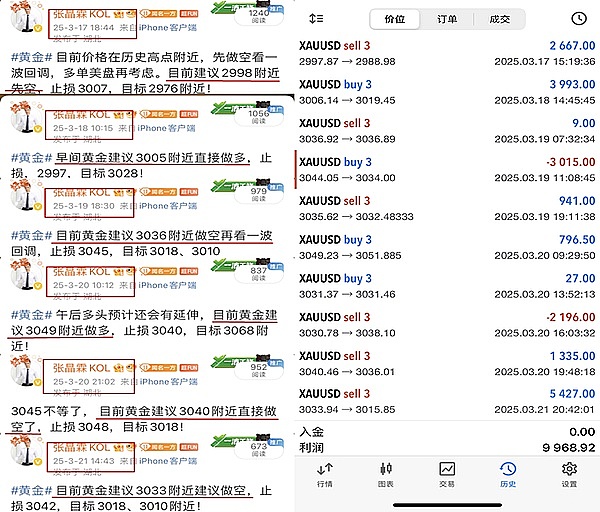Switch to the 价位 segment
Image resolution: width=600 pixels, height=512 pixels.
click(394, 19)
